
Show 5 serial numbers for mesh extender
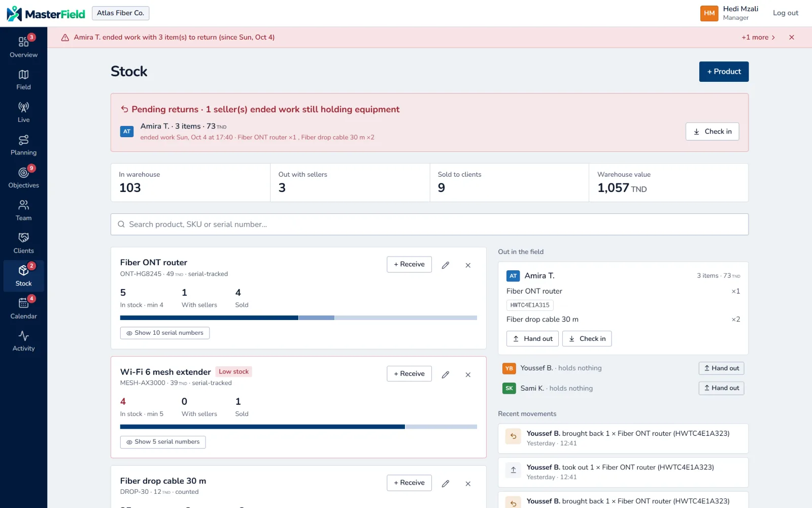point(163,442)
